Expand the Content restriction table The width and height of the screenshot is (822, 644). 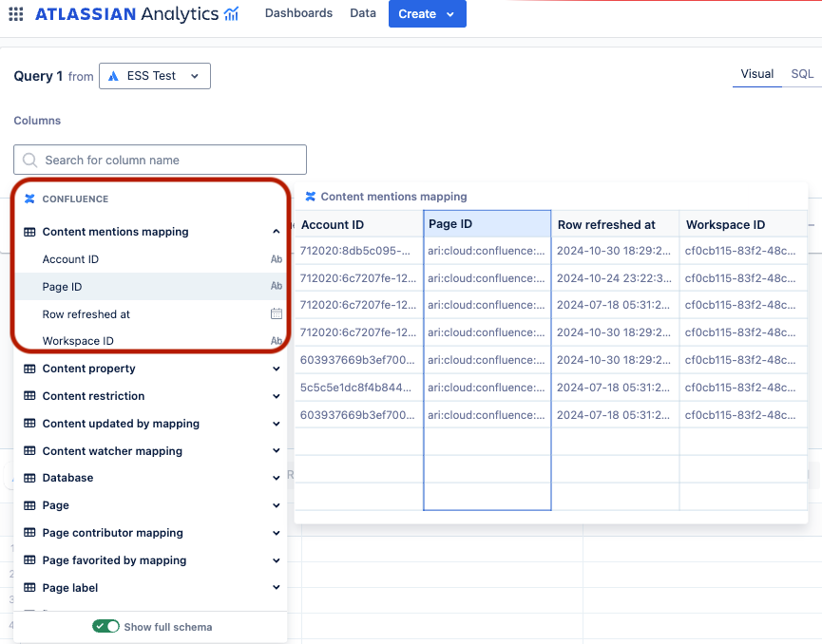coord(277,396)
